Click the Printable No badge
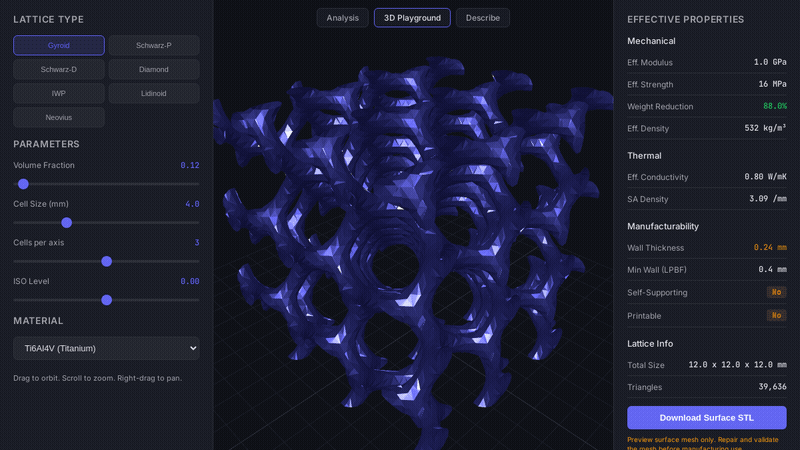 [x=777, y=316]
